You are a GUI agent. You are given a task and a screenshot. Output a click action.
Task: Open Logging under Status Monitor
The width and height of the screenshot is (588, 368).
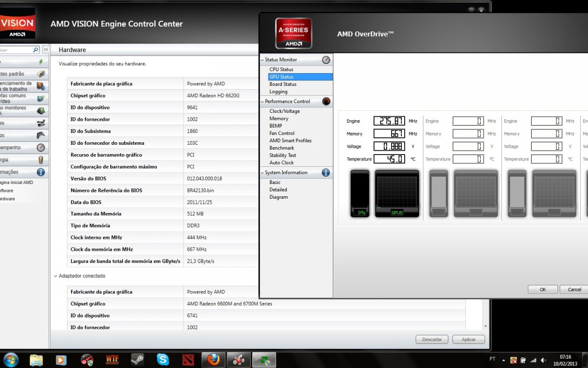coord(278,92)
